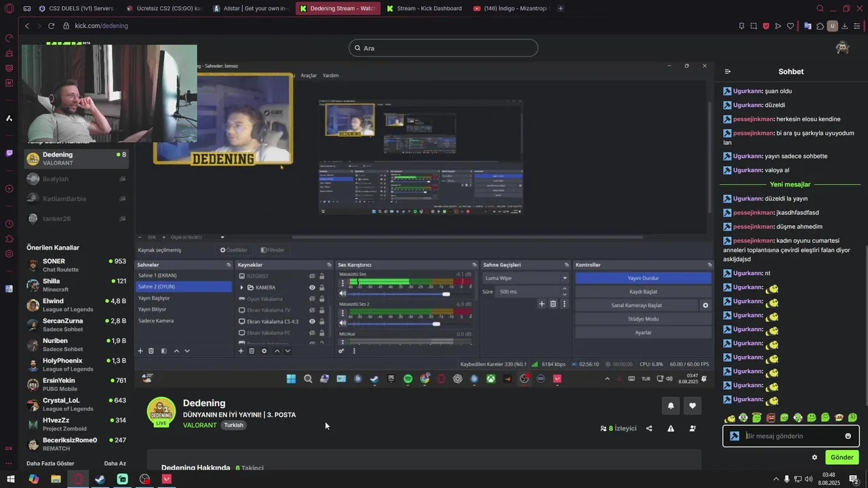Open GX Cleaner broom icon in sidebar

pos(9,53)
